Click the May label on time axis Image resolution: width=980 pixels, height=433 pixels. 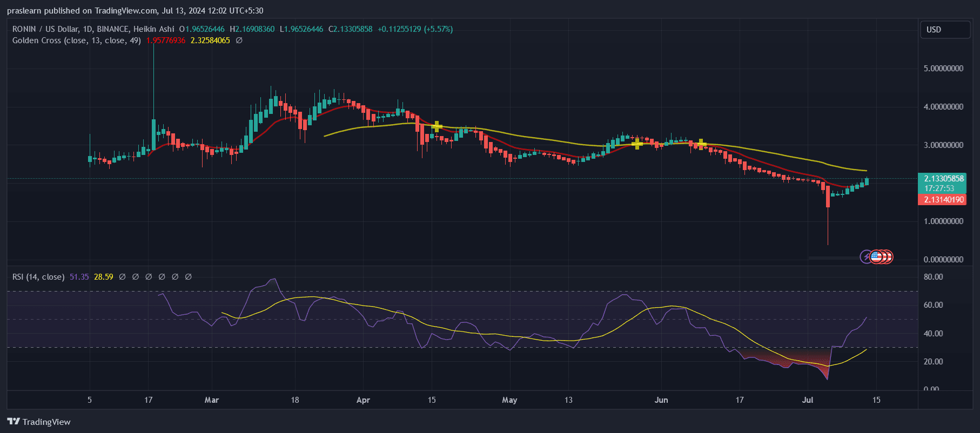click(x=509, y=400)
